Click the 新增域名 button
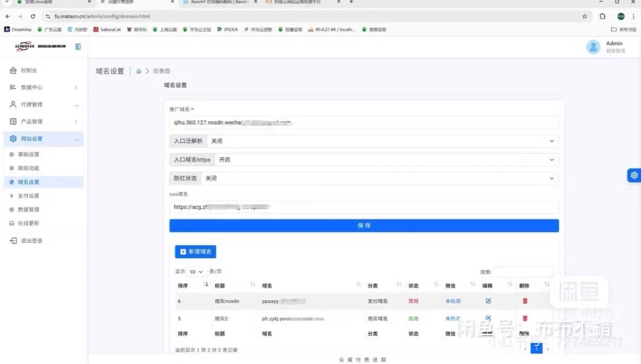This screenshot has height=364, width=641. point(195,252)
